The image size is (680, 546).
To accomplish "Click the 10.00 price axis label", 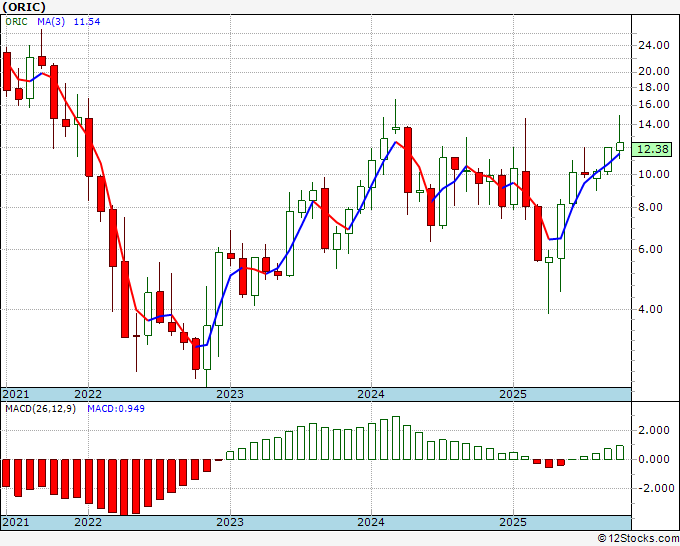I will click(x=654, y=174).
